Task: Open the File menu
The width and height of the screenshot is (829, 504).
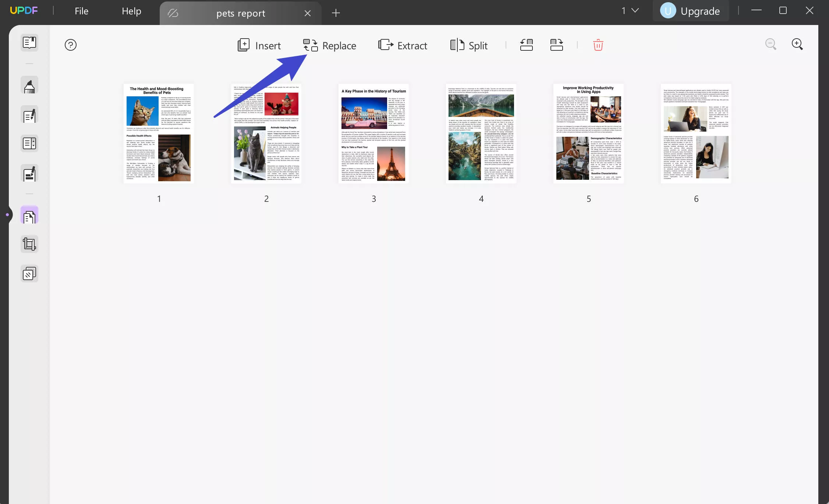Action: coord(81,11)
